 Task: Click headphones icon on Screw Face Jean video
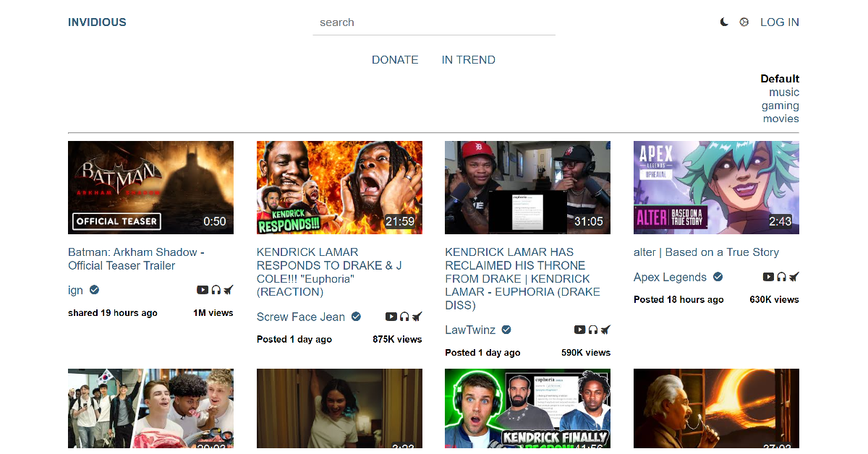click(404, 317)
